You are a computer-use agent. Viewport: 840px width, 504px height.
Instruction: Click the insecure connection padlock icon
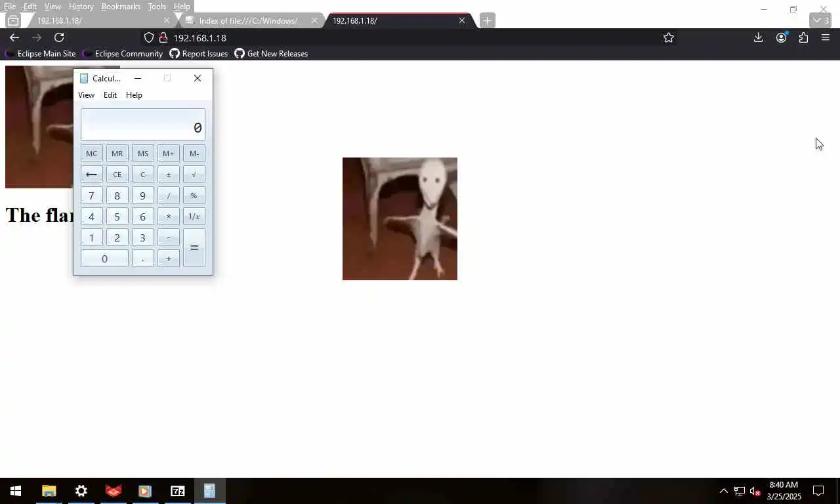[x=163, y=37]
